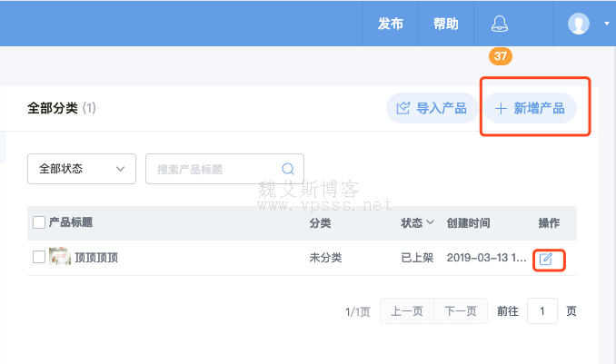Go to 上一页 previous page

pyautogui.click(x=406, y=311)
